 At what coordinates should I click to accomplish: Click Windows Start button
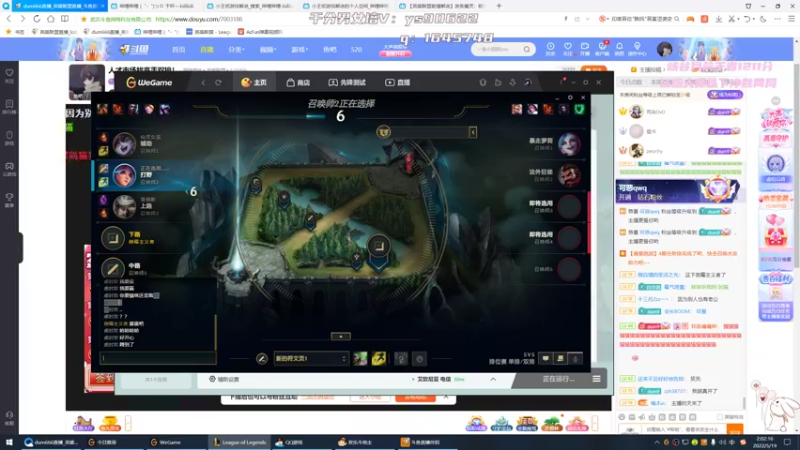click(9, 442)
